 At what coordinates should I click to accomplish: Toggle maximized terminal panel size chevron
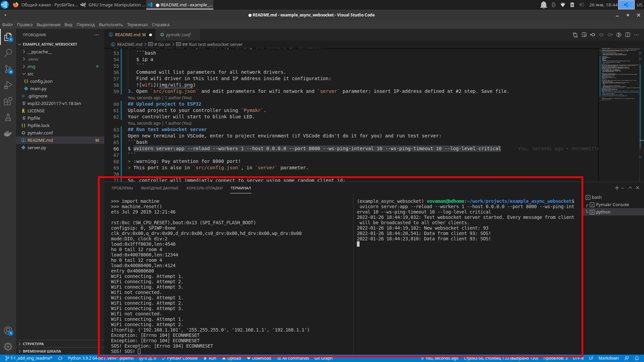(x=630, y=188)
